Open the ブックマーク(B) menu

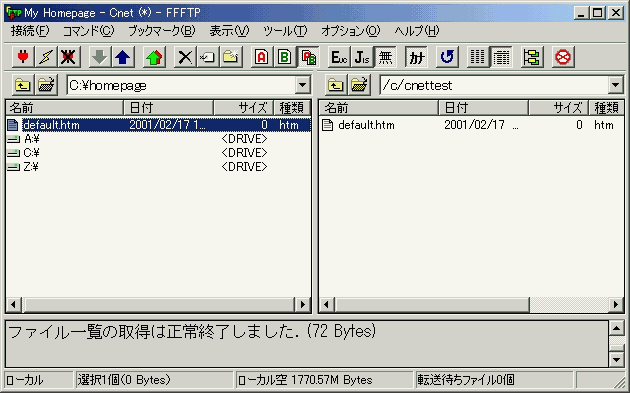(161, 31)
